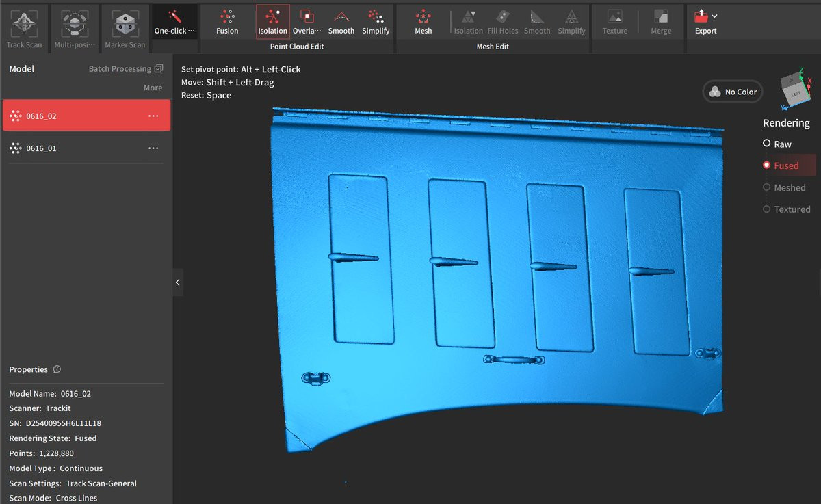Open options menu for 0616_01

coord(153,148)
